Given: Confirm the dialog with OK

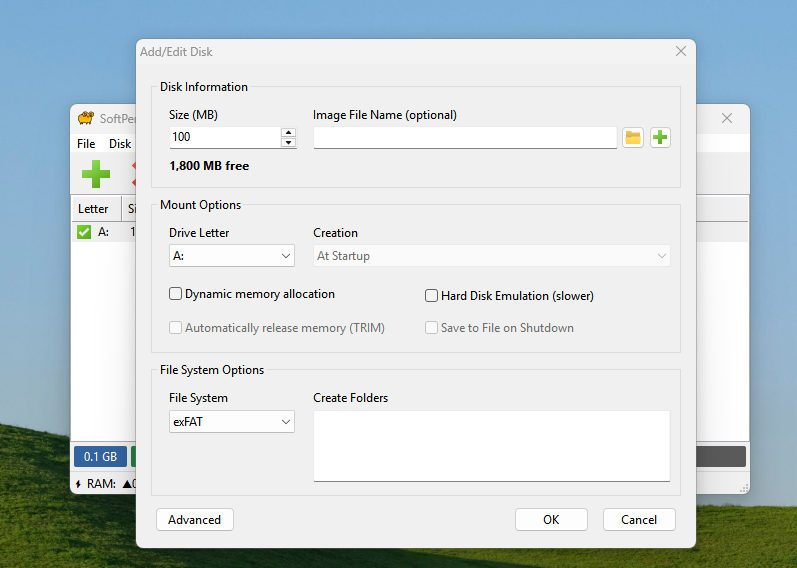Looking at the screenshot, I should [x=551, y=520].
